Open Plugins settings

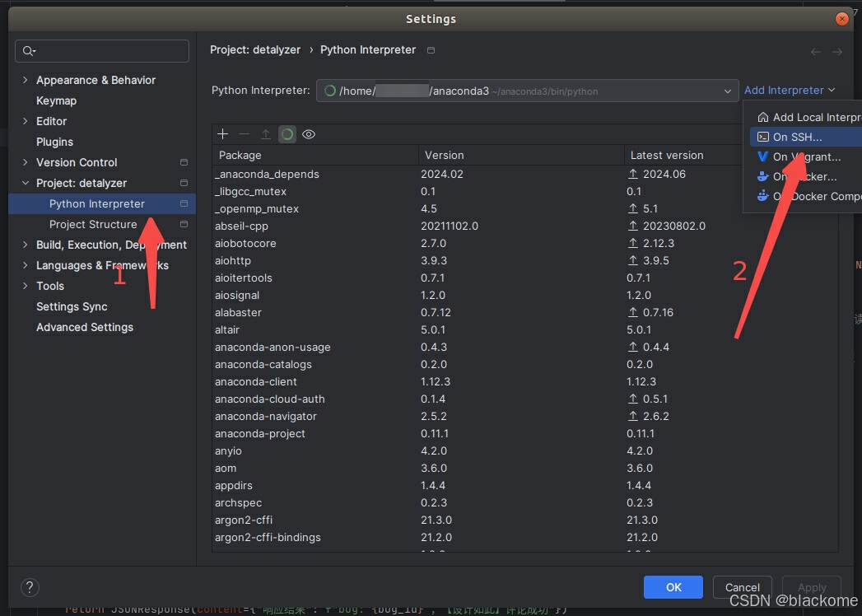click(54, 142)
